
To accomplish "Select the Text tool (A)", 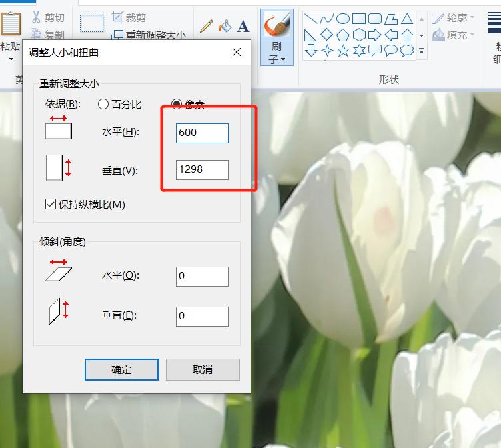I will [x=243, y=27].
